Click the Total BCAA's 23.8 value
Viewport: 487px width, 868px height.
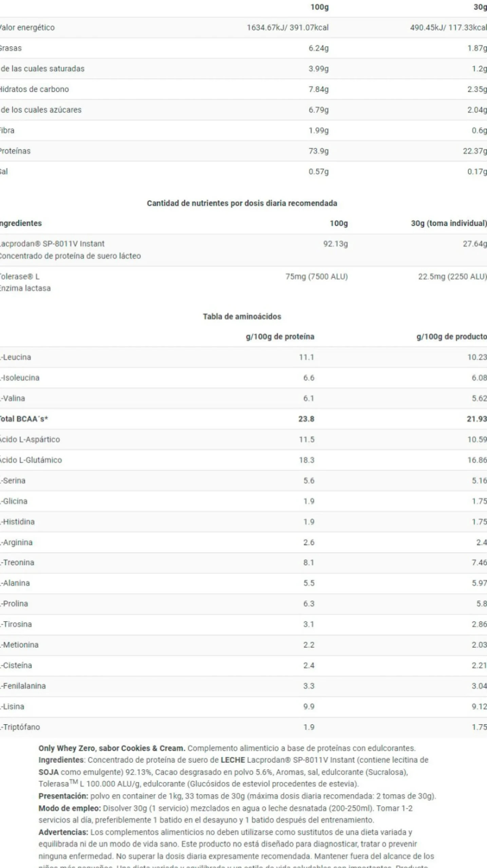306,419
